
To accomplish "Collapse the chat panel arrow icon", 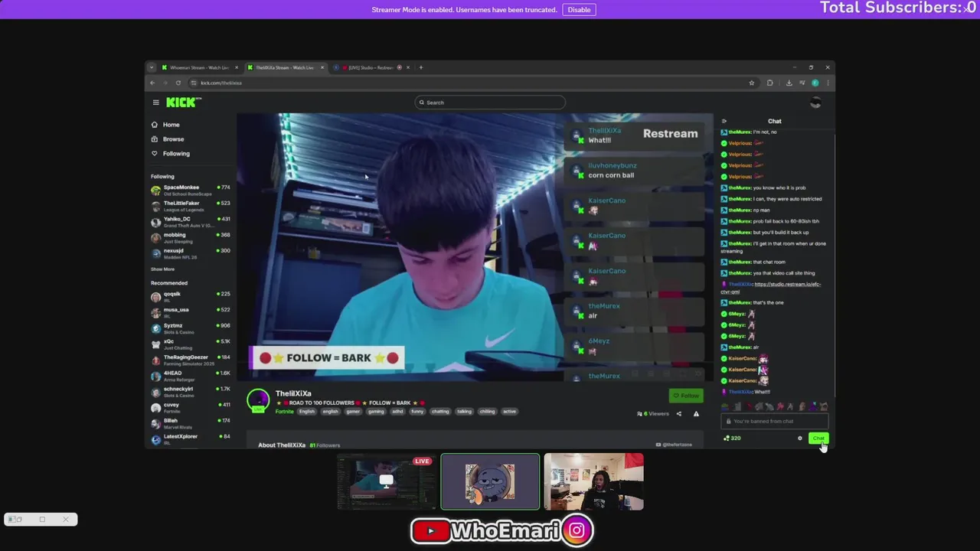I will [724, 121].
